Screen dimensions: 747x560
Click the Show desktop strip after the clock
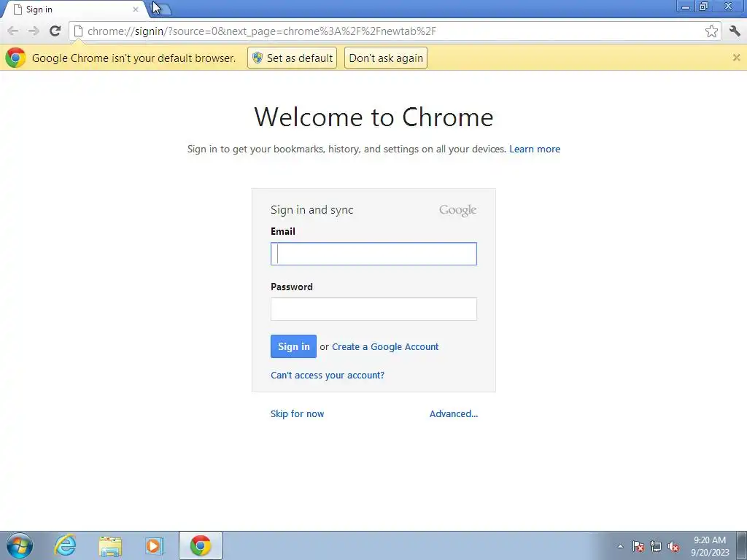click(742, 545)
